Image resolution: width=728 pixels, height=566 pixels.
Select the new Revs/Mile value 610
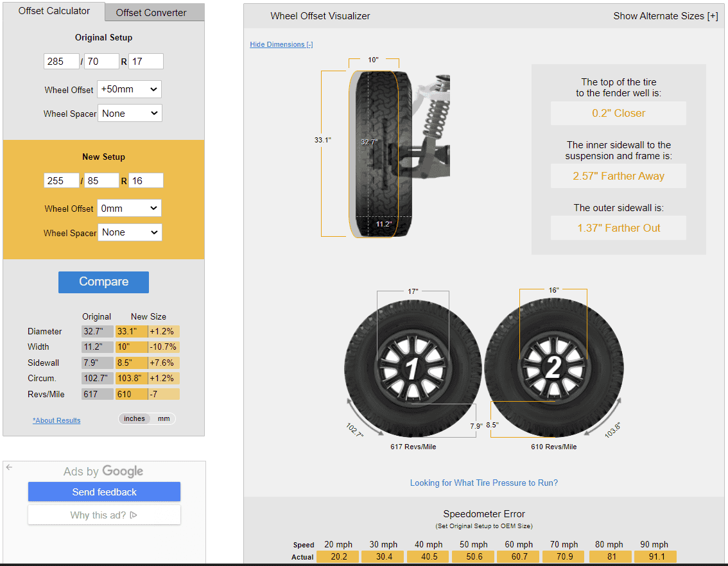pos(132,394)
